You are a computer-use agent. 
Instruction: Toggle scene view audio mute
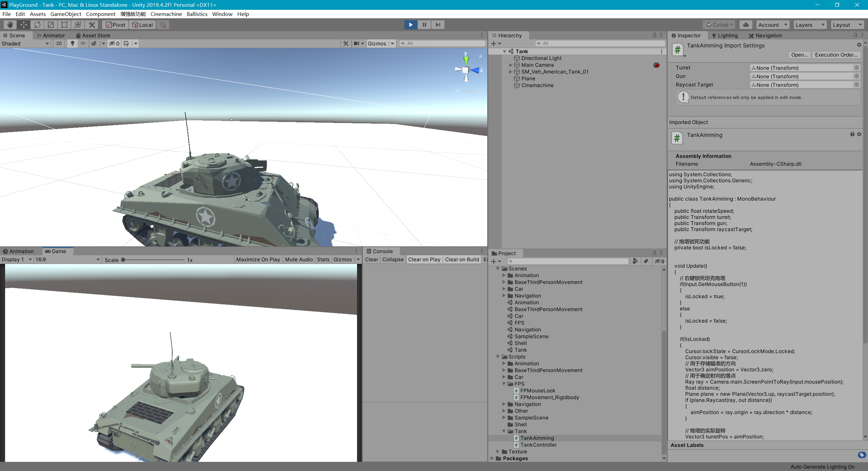tap(83, 43)
